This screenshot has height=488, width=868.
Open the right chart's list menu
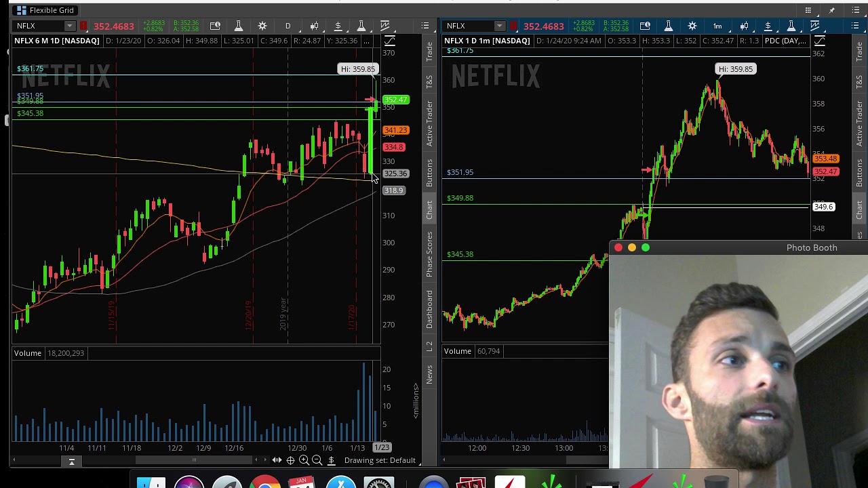tap(854, 26)
